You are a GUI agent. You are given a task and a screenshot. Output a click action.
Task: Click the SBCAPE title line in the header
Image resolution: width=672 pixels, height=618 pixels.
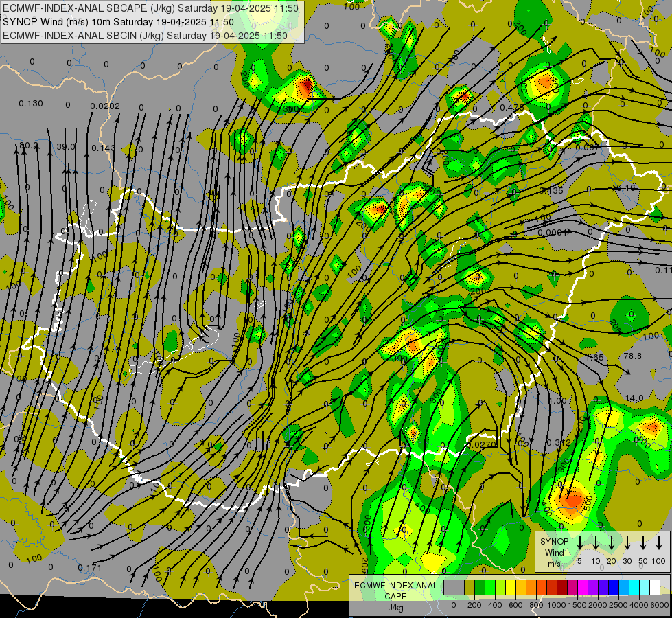tap(152, 8)
